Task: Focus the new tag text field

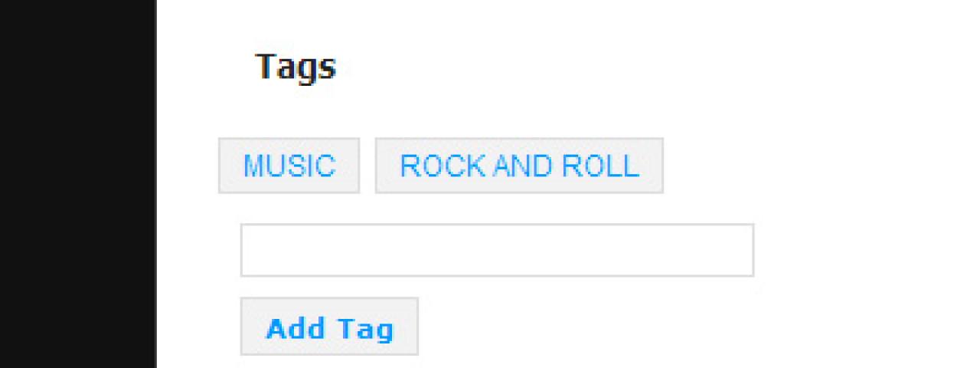Action: click(497, 250)
